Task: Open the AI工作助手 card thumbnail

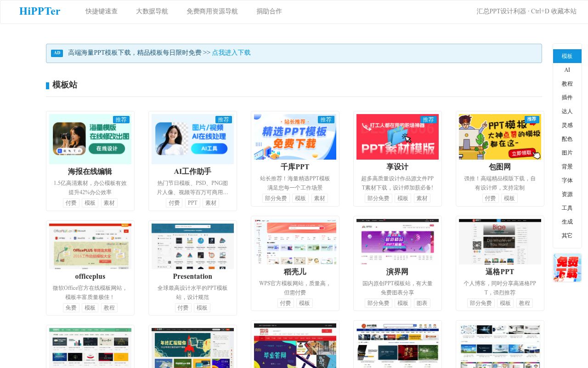Action: [192, 139]
